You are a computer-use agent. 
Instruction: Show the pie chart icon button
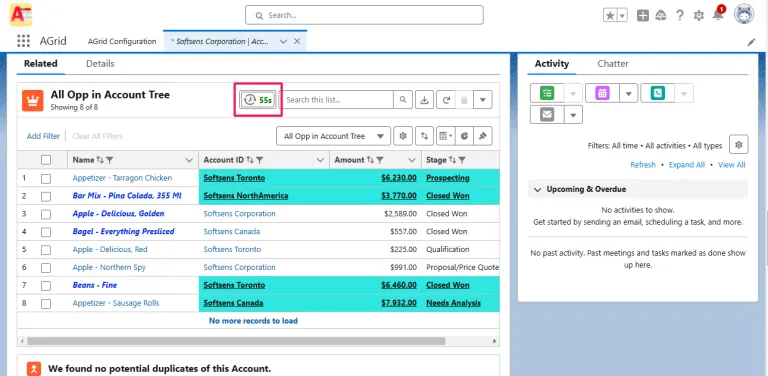coord(464,136)
